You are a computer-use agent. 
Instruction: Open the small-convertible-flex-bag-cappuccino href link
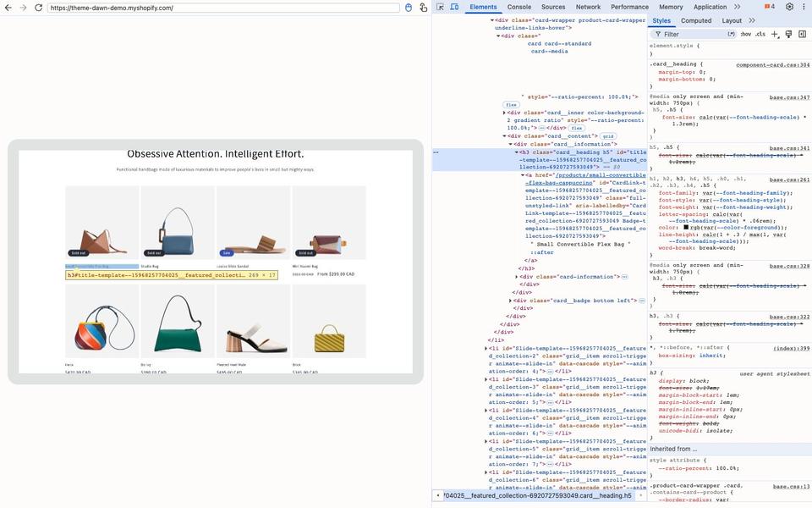(x=585, y=179)
